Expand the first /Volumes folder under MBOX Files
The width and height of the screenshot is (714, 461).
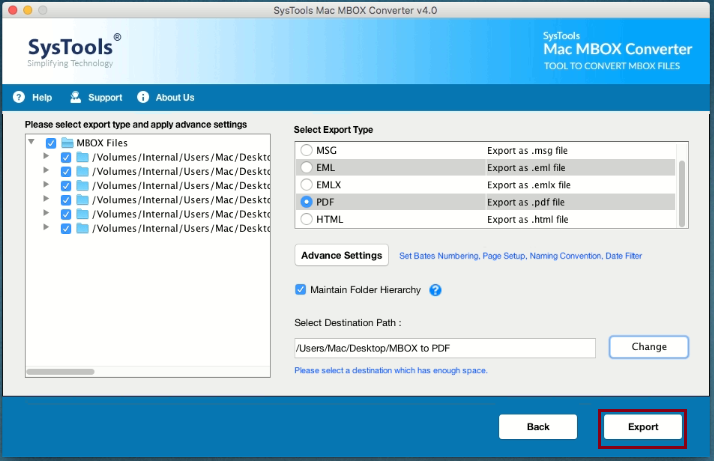pyautogui.click(x=46, y=156)
